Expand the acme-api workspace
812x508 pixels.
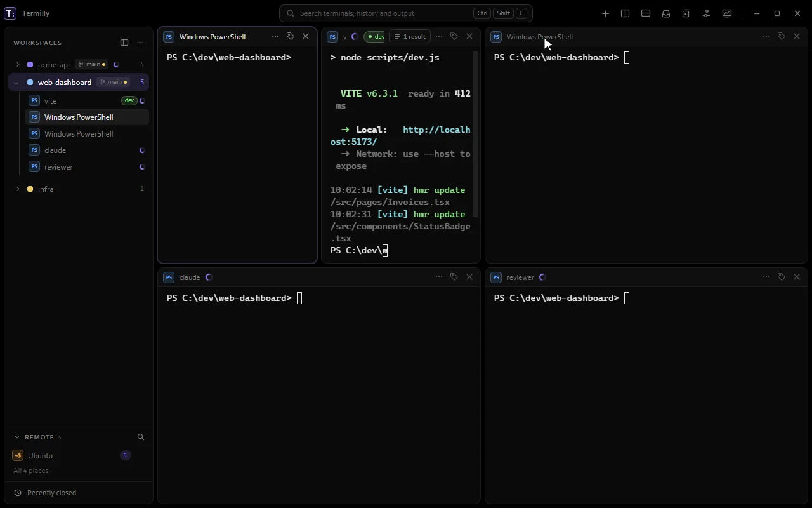pyautogui.click(x=17, y=64)
